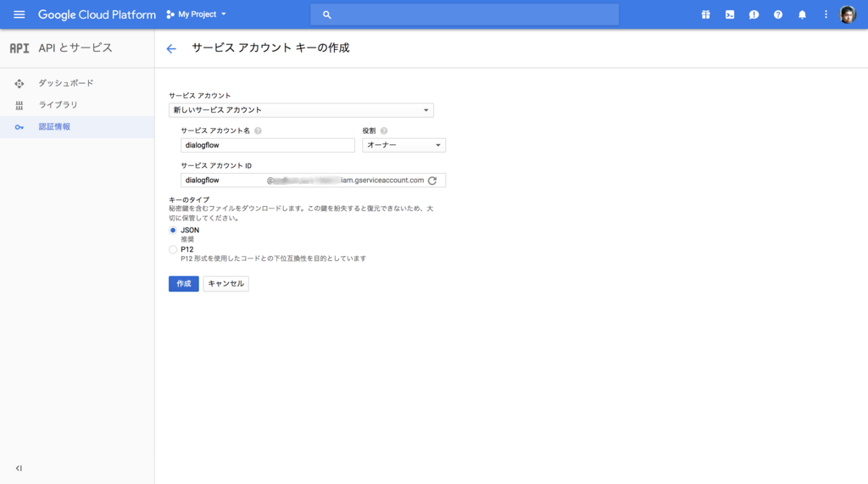868x484 pixels.
Task: Click the 作成 button
Action: [x=184, y=283]
